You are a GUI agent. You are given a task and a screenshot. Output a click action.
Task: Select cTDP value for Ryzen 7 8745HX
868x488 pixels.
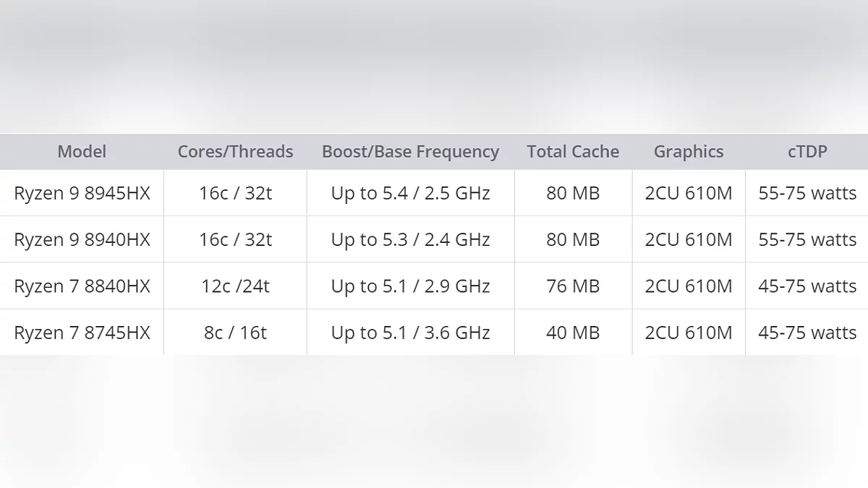point(807,333)
